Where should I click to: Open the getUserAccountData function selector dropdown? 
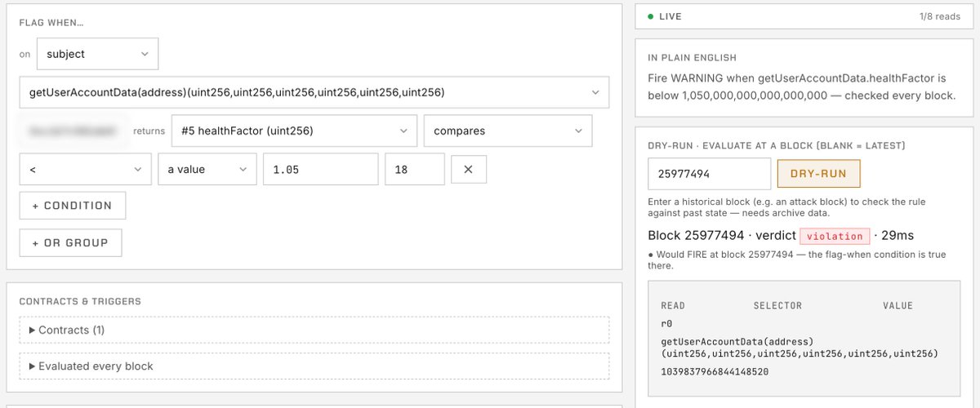pos(314,92)
